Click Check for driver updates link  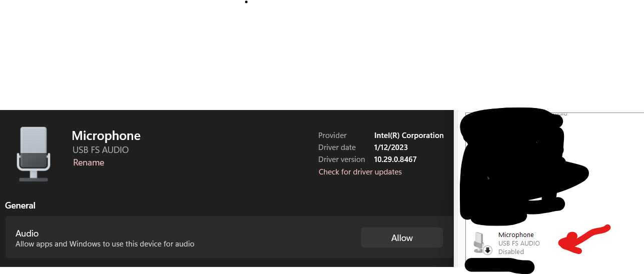click(360, 171)
